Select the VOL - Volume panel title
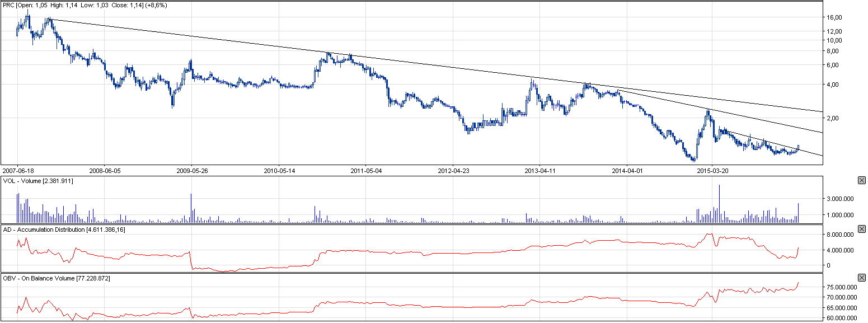Screen dimensions: 868x323 37,181
